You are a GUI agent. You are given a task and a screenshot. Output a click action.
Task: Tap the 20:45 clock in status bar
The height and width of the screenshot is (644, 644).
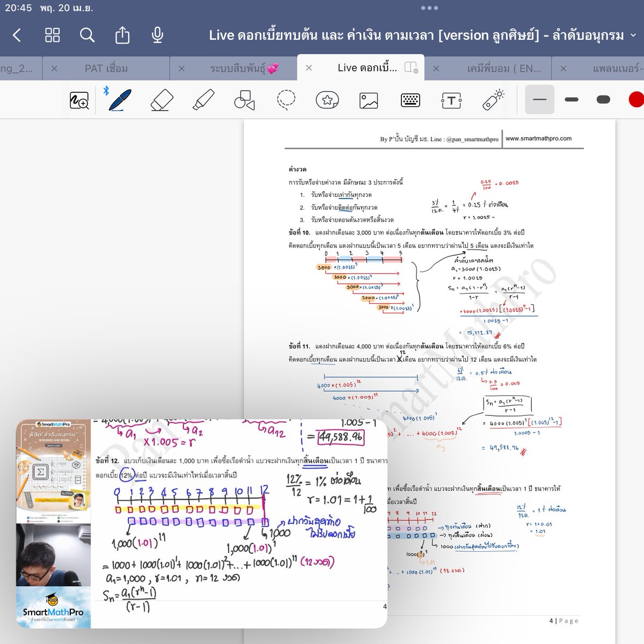point(18,8)
